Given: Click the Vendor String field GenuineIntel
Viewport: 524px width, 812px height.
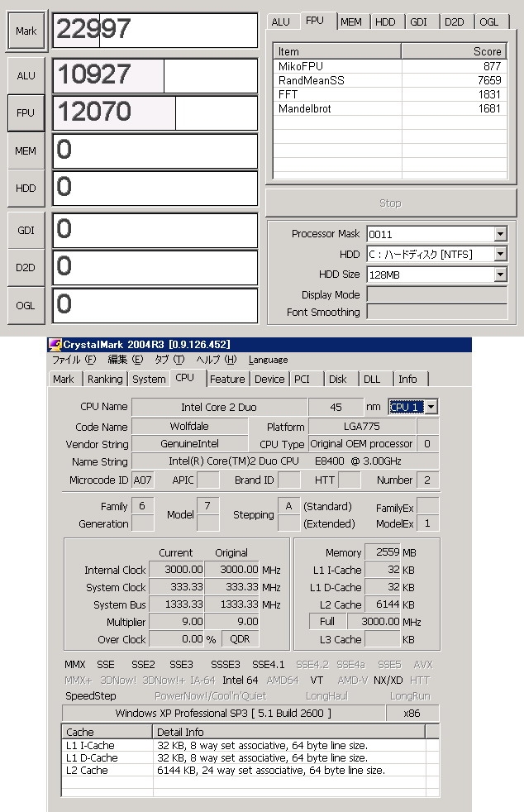Looking at the screenshot, I should click(189, 444).
